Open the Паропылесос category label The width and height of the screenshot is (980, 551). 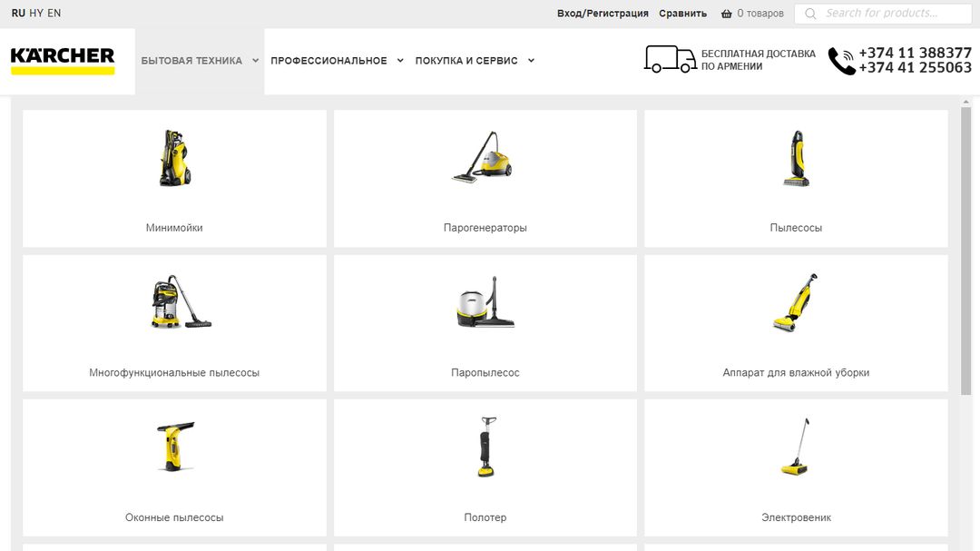pyautogui.click(x=485, y=373)
